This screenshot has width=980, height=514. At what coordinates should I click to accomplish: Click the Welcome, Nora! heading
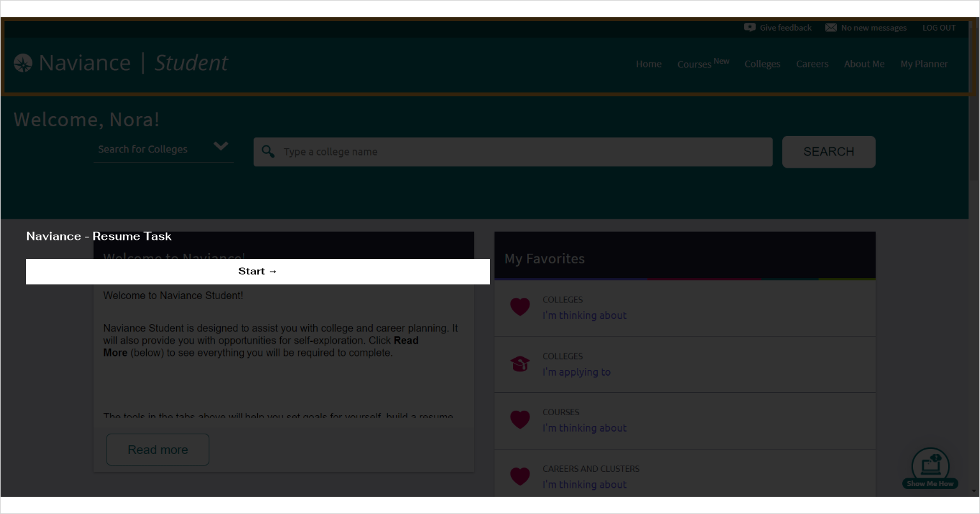tap(87, 119)
